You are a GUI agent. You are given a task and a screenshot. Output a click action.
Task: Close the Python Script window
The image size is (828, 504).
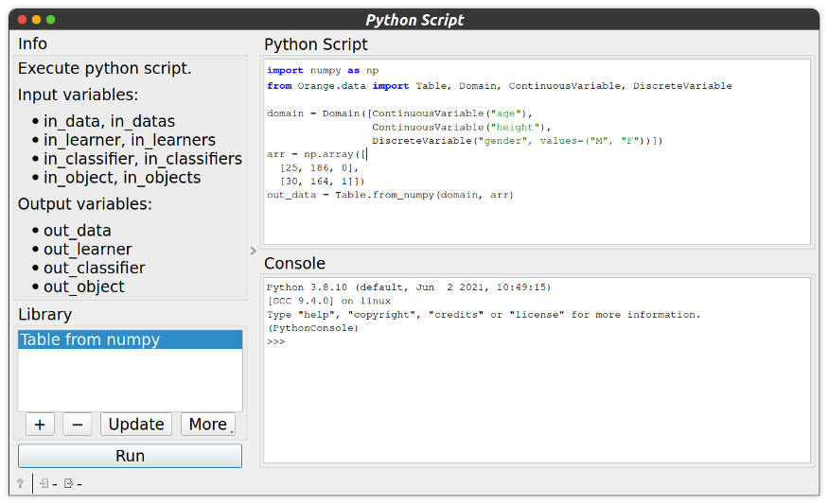23,19
